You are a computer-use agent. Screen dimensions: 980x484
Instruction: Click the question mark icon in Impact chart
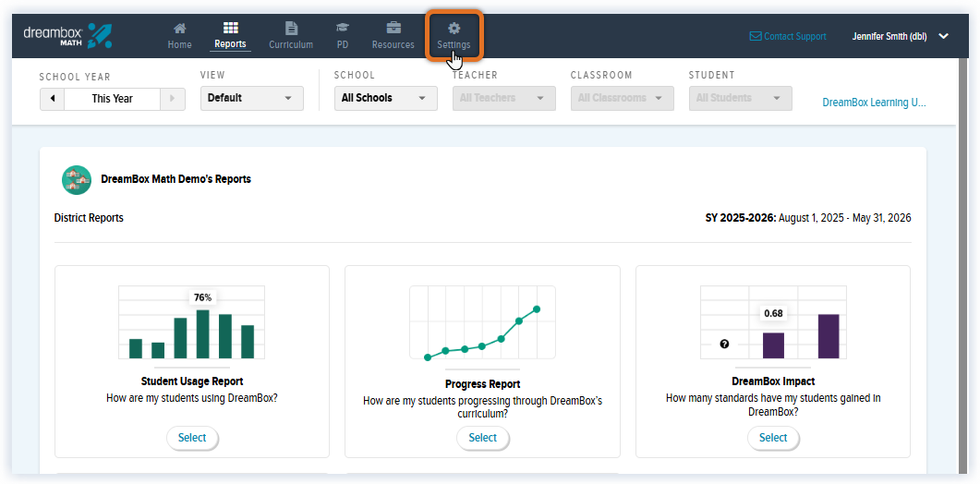click(724, 344)
